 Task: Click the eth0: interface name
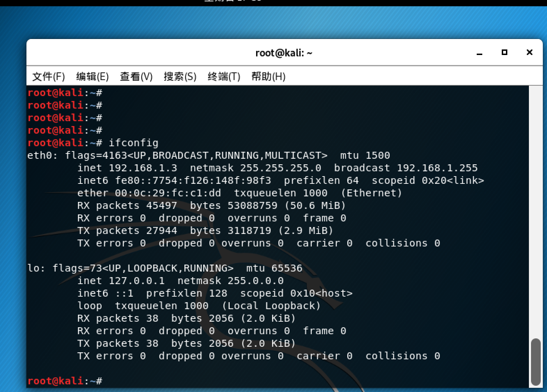(x=42, y=155)
